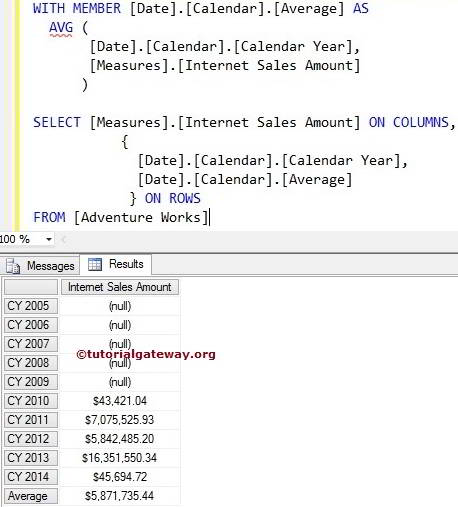This screenshot has height=507, width=458.
Task: Click the $43,421.04 cell
Action: pos(120,401)
